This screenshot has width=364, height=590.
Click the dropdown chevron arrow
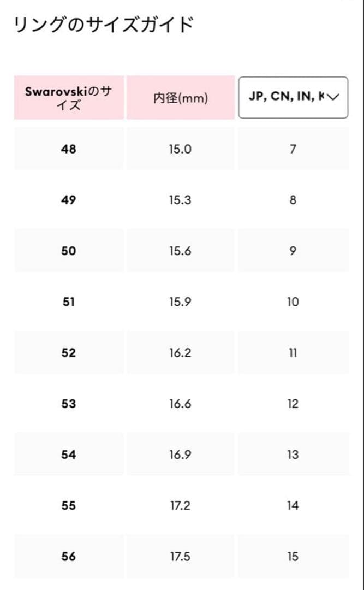(x=333, y=97)
